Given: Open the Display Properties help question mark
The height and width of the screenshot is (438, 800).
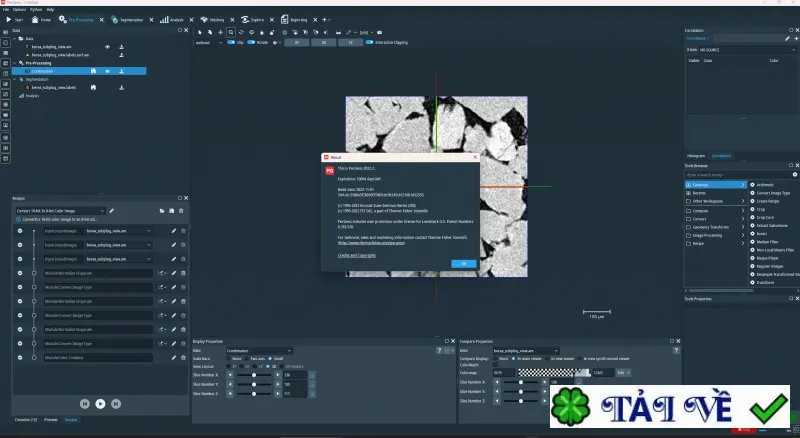Looking at the screenshot, I should tap(439, 350).
